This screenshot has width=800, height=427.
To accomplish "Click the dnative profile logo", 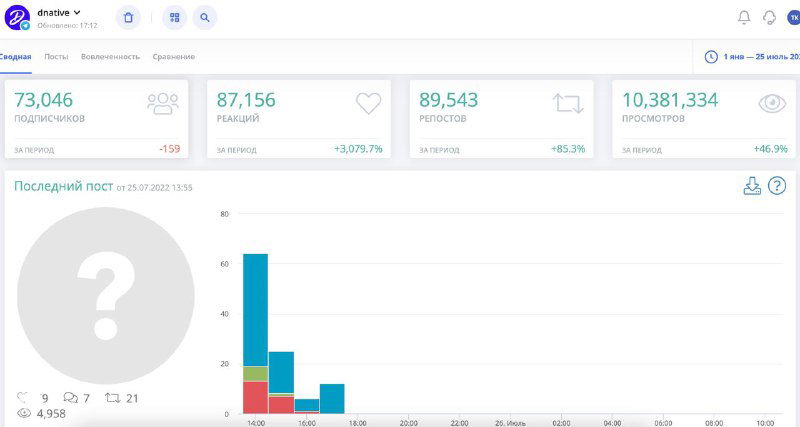I will coord(18,18).
